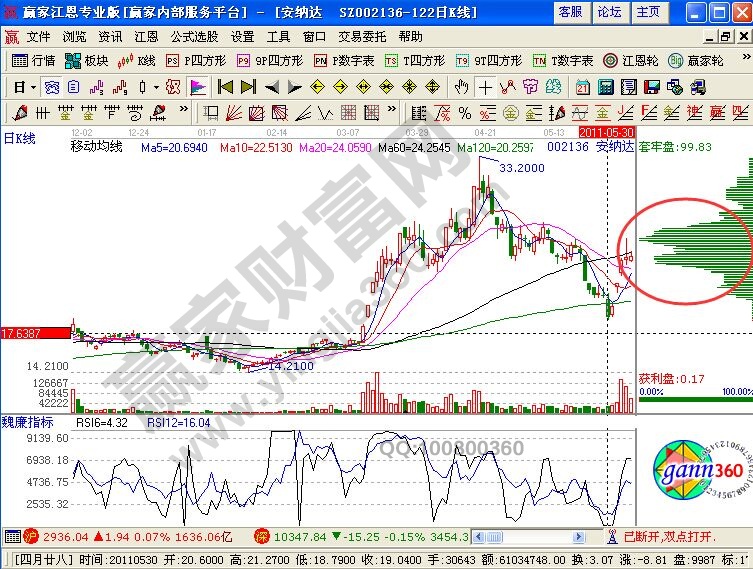Activate the crosshair cursor tool
The image size is (753, 569).
click(485, 86)
